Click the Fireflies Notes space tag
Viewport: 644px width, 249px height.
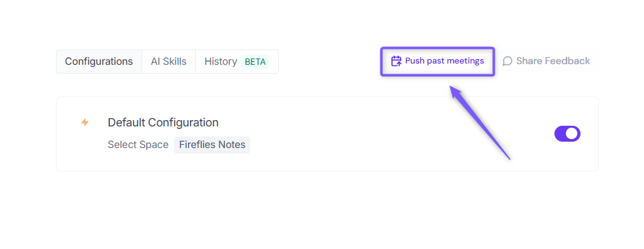(x=212, y=145)
